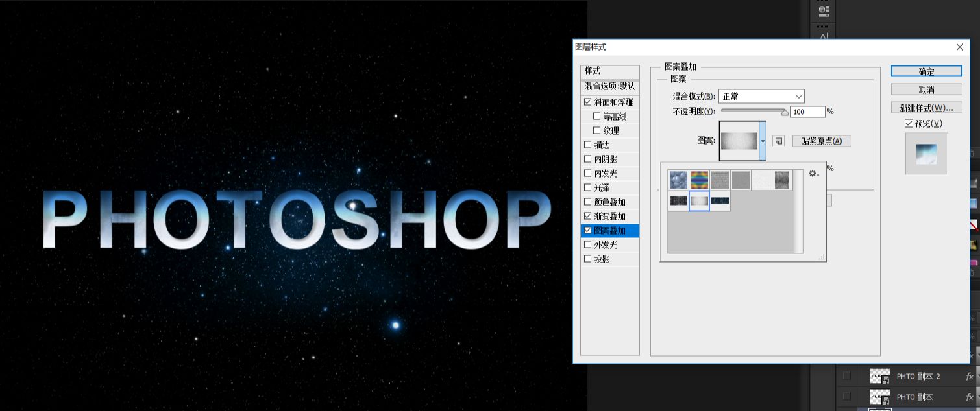Image resolution: width=980 pixels, height=411 pixels.
Task: Open the 3D panel icon in dock
Action: point(824,10)
